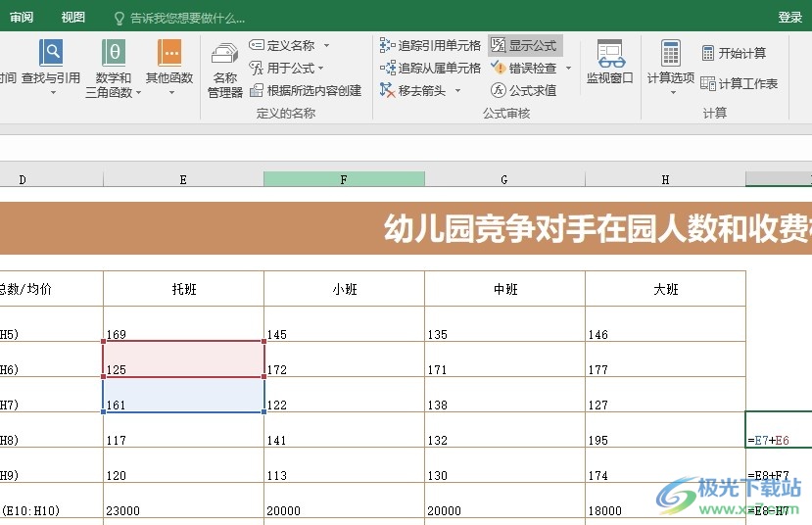812x525 pixels.
Task: Select column F header
Action: [x=344, y=179]
